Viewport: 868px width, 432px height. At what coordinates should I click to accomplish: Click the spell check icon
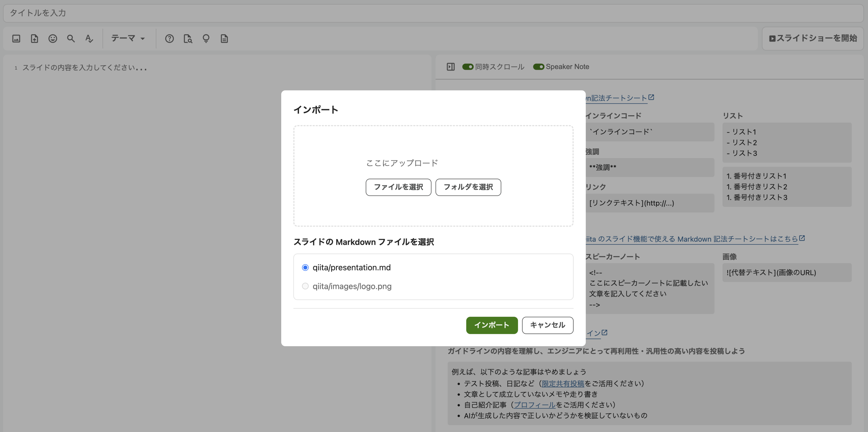89,38
